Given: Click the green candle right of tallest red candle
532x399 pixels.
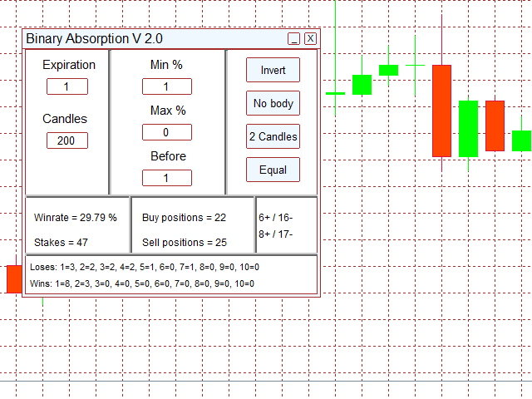Looking at the screenshot, I should pyautogui.click(x=468, y=128).
